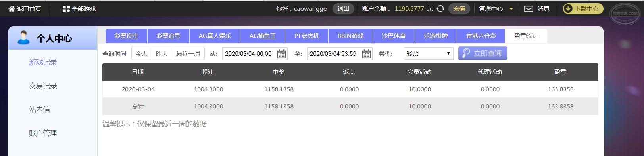Image resolution: width=644 pixels, height=156 pixels.
Task: Click the 充值 recharge button
Action: tap(459, 9)
